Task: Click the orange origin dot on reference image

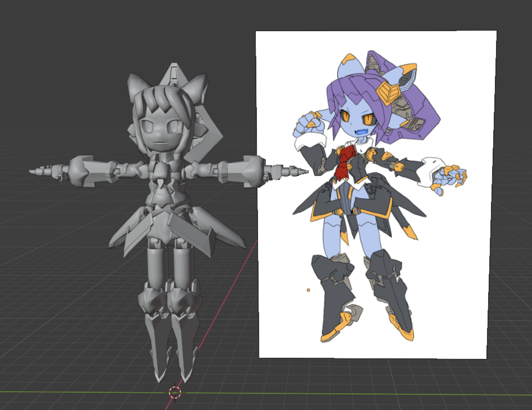Action: click(308, 290)
